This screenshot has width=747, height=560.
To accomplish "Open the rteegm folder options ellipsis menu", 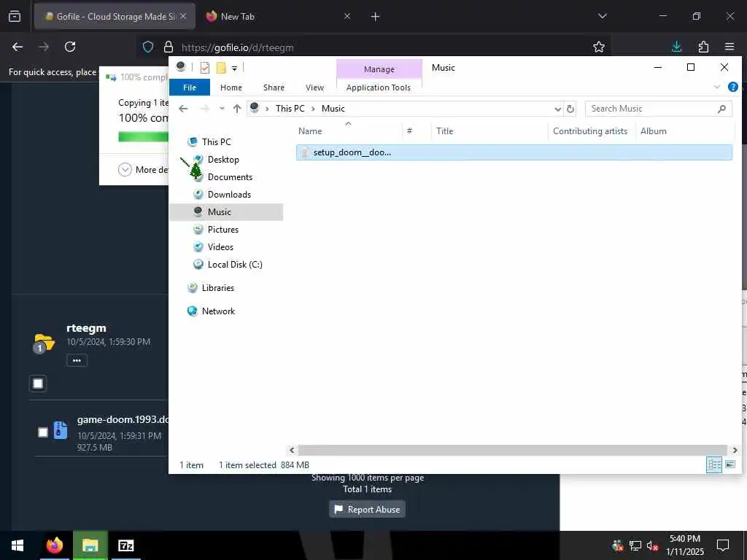I will click(77, 360).
